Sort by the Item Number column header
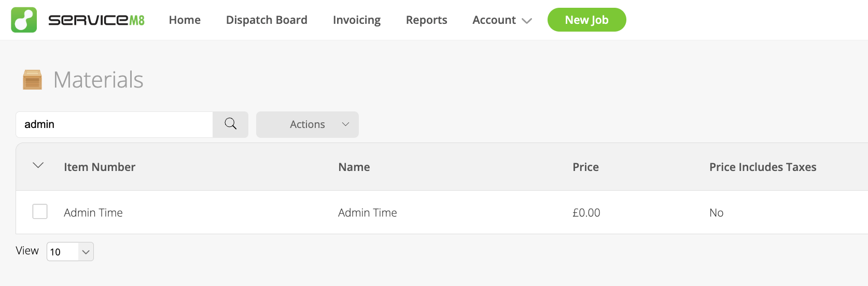The width and height of the screenshot is (868, 286). coord(100,167)
